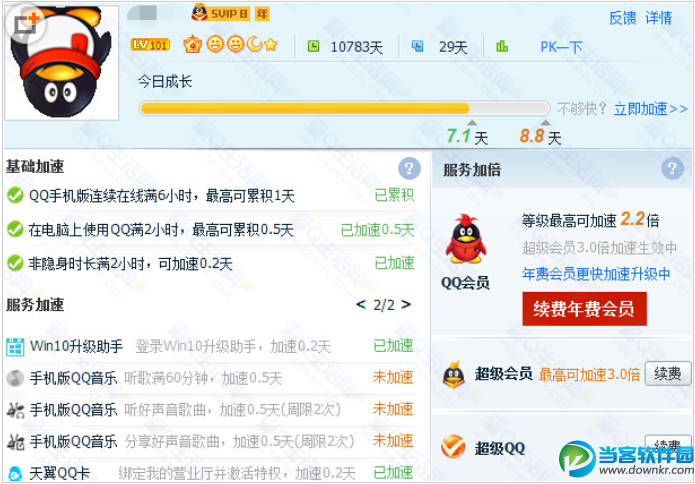Click the screenshot icon on the avatar corner

(26, 24)
